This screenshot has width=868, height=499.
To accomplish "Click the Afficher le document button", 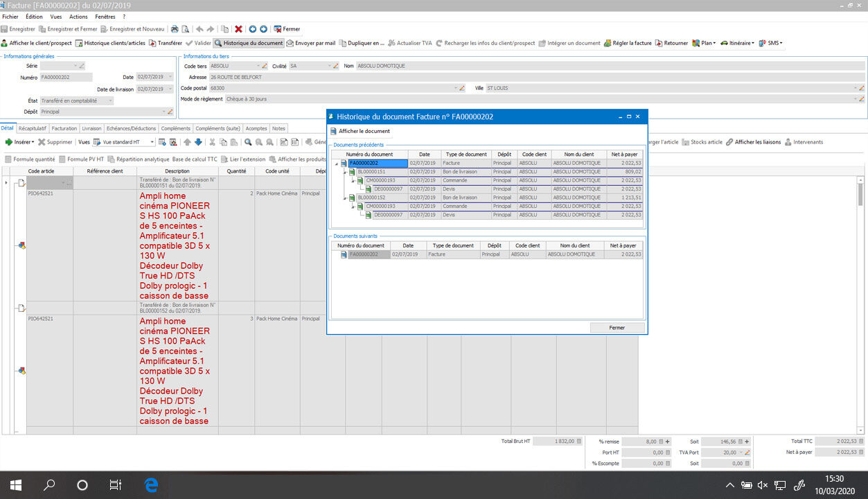I will pos(360,131).
